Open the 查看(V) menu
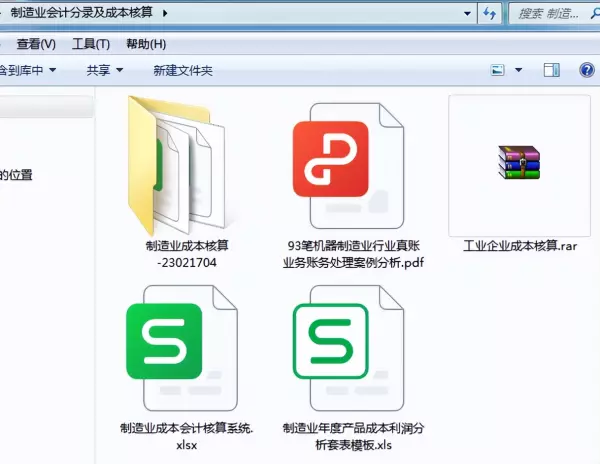 (36, 44)
